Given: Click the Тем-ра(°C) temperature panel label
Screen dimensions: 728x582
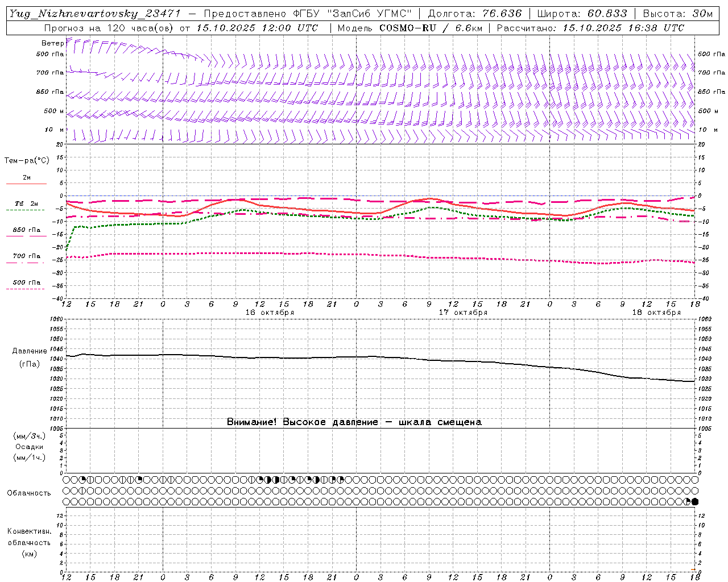Looking at the screenshot, I should pos(27,161).
